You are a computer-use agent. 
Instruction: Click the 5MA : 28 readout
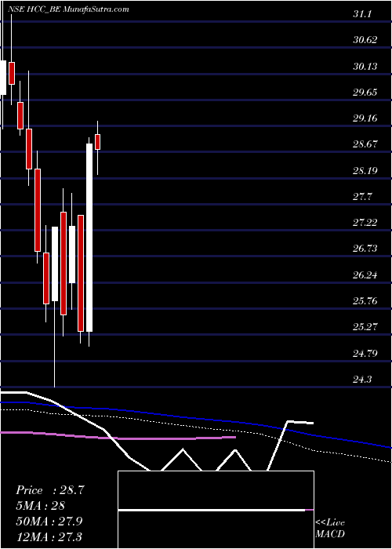pyautogui.click(x=40, y=506)
